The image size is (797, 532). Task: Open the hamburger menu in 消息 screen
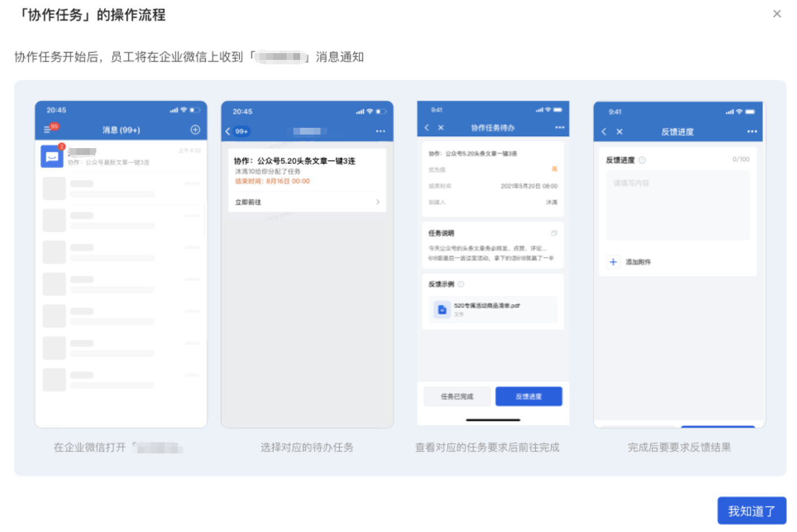47,130
